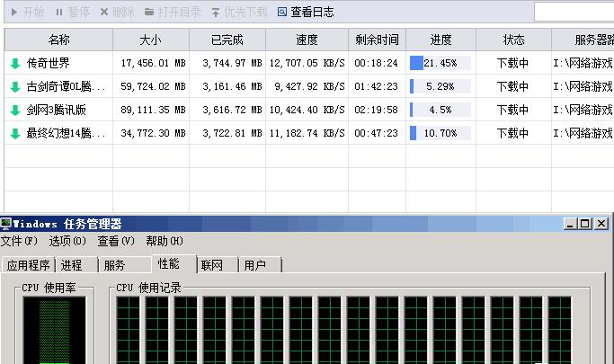Sort by the 进度 column header
Image resolution: width=614 pixels, height=364 pixels.
(440, 40)
